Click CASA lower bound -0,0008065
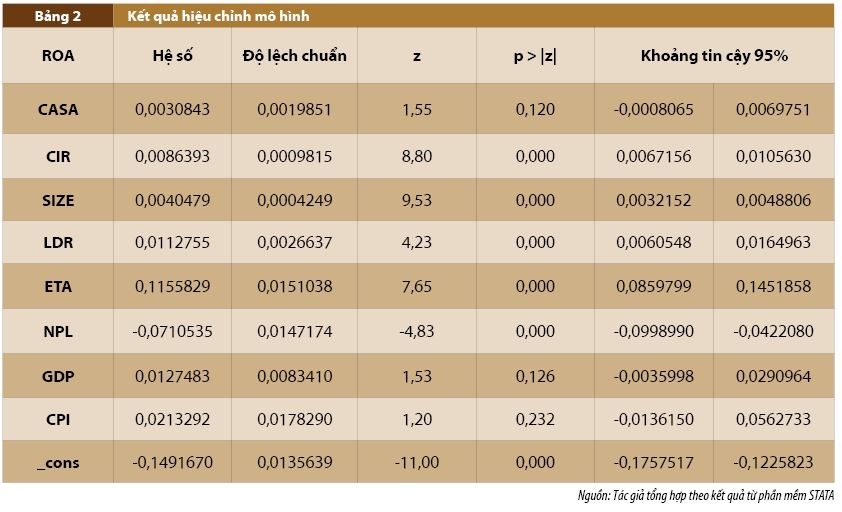 point(654,109)
